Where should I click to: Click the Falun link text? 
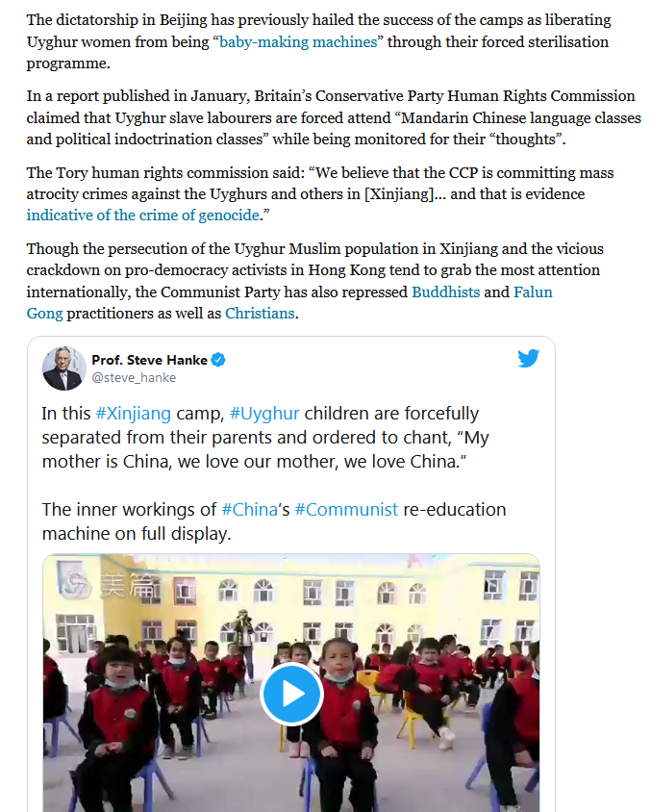[x=533, y=292]
